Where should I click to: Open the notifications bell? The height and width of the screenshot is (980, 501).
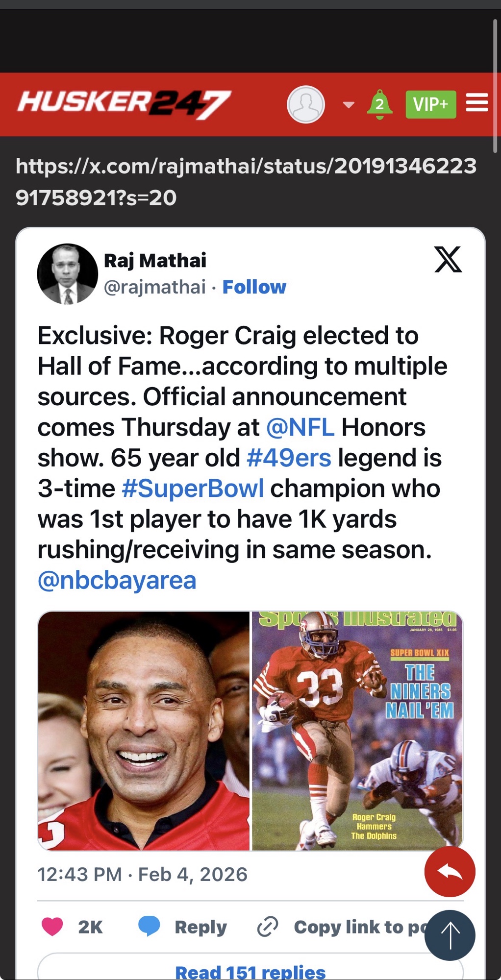(379, 104)
